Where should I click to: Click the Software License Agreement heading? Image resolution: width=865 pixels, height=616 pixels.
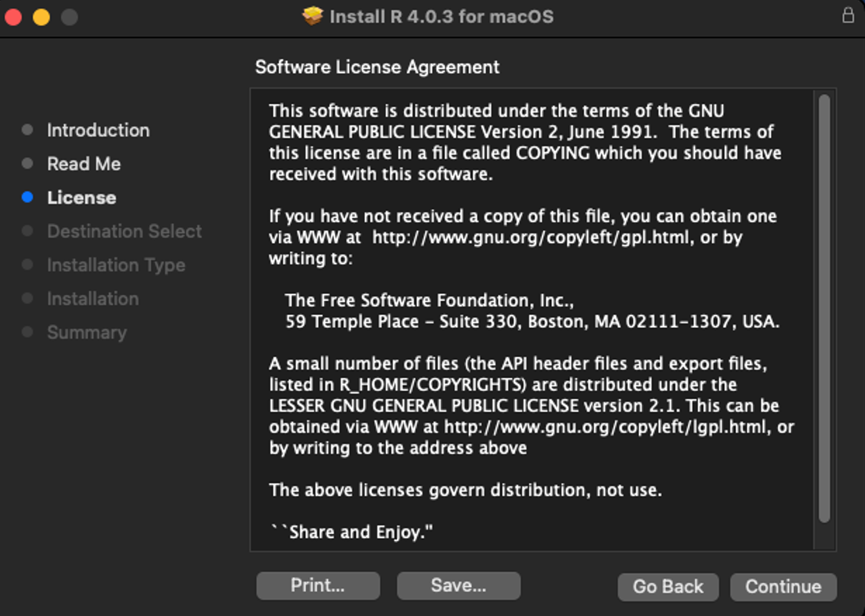377,66
